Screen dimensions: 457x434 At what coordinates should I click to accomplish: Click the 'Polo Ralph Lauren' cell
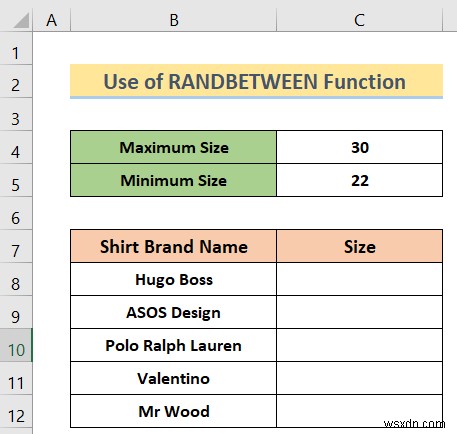point(173,345)
